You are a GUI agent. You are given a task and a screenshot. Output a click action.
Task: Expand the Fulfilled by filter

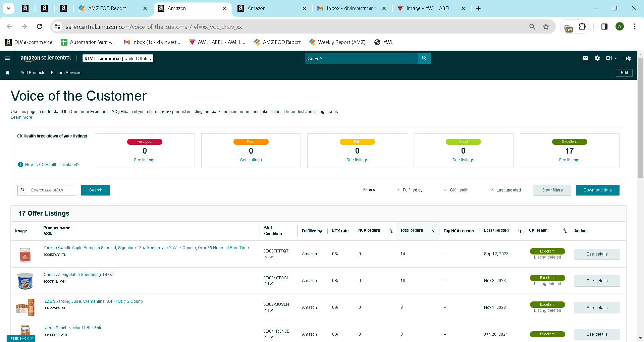pyautogui.click(x=410, y=190)
